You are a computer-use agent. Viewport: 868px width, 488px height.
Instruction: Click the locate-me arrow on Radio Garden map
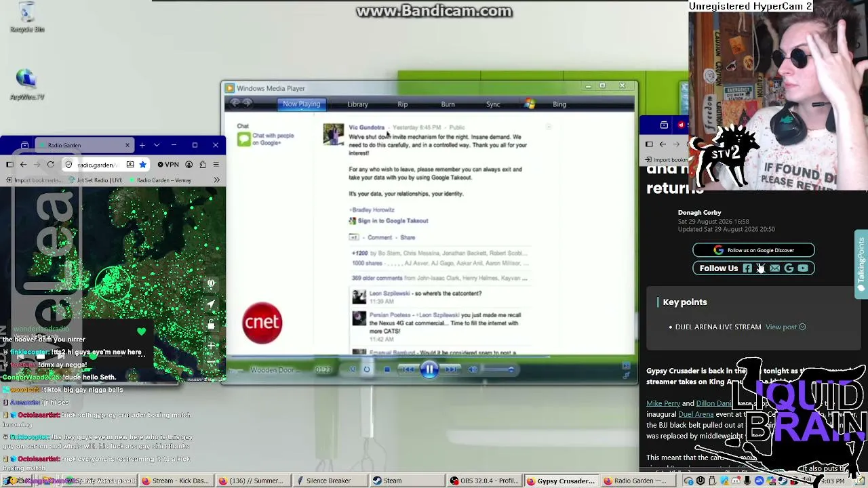pos(211,304)
